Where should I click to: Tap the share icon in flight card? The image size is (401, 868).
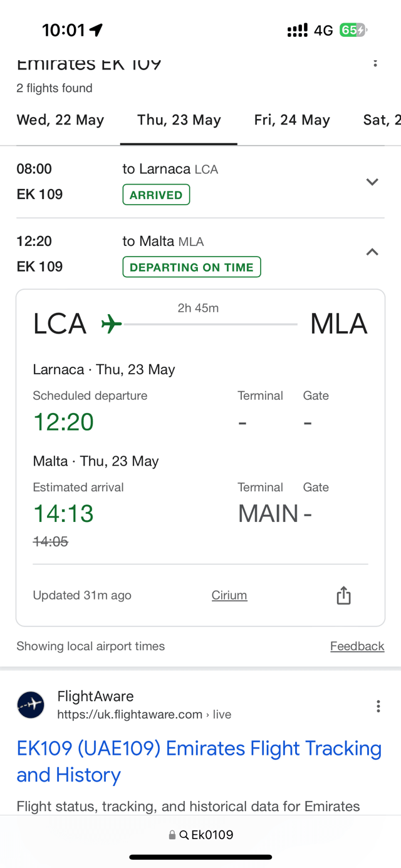pyautogui.click(x=343, y=596)
